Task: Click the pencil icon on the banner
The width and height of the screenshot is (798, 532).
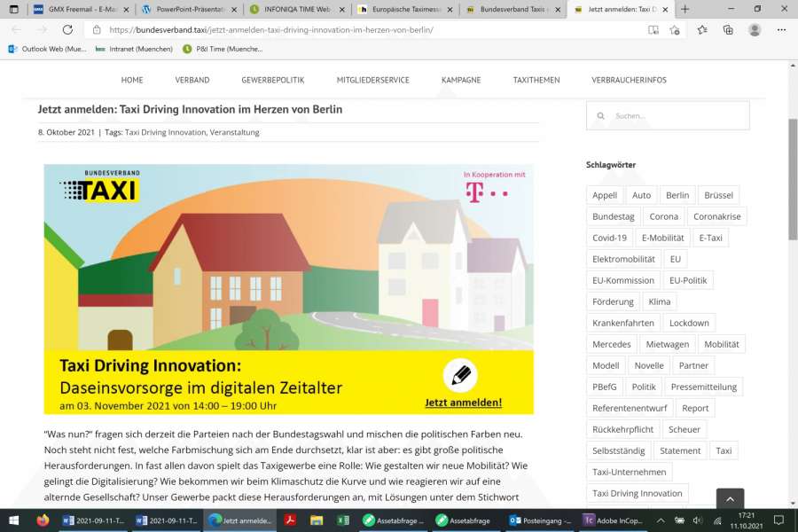Action: coord(460,375)
